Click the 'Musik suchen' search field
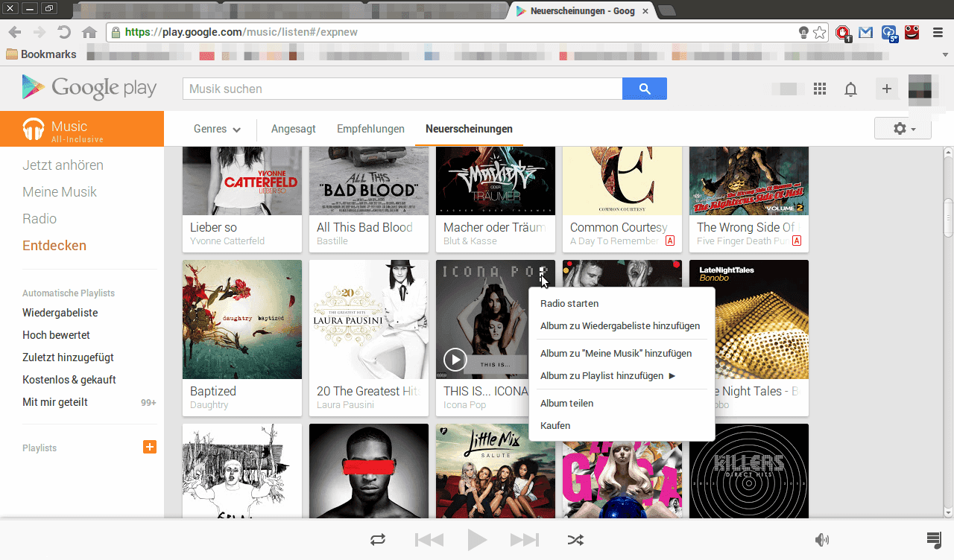Screen dimensions: 954x560 point(402,89)
